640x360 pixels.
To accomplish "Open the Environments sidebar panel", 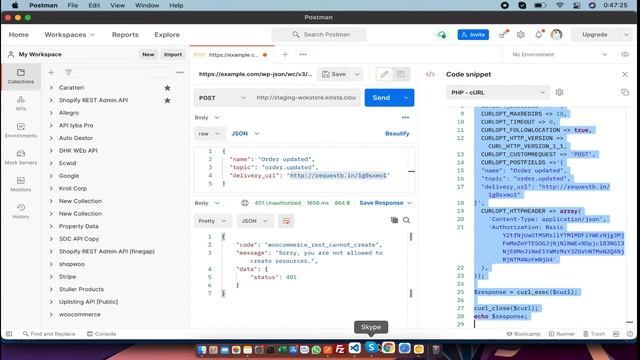I will point(21,130).
